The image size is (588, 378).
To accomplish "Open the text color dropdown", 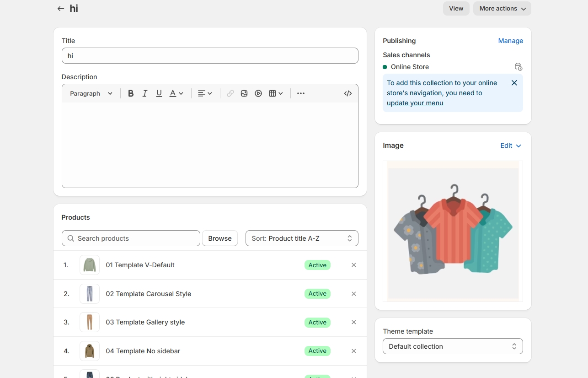I will coord(176,93).
